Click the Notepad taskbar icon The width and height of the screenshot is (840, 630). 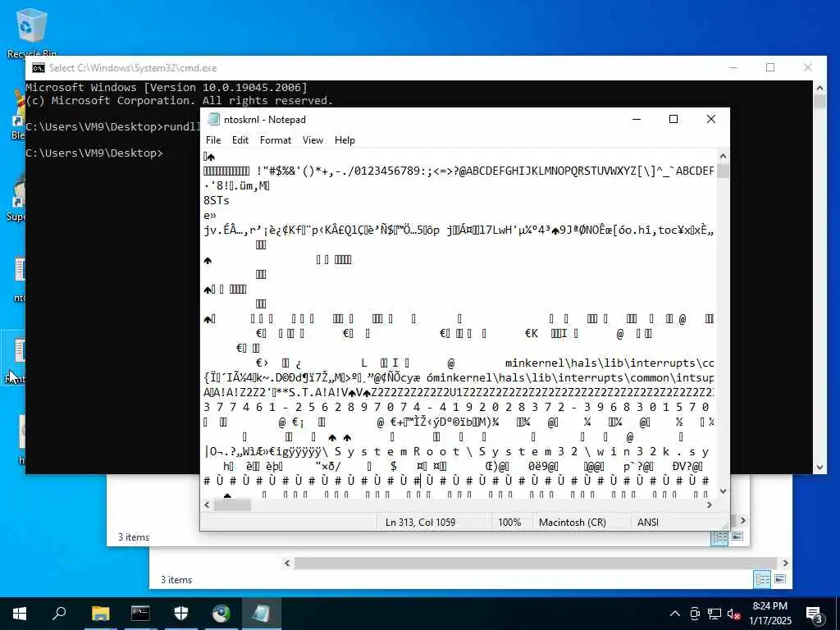(261, 614)
